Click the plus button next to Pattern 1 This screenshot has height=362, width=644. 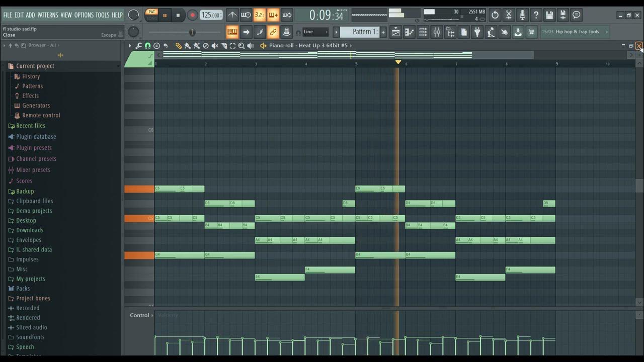click(x=383, y=32)
